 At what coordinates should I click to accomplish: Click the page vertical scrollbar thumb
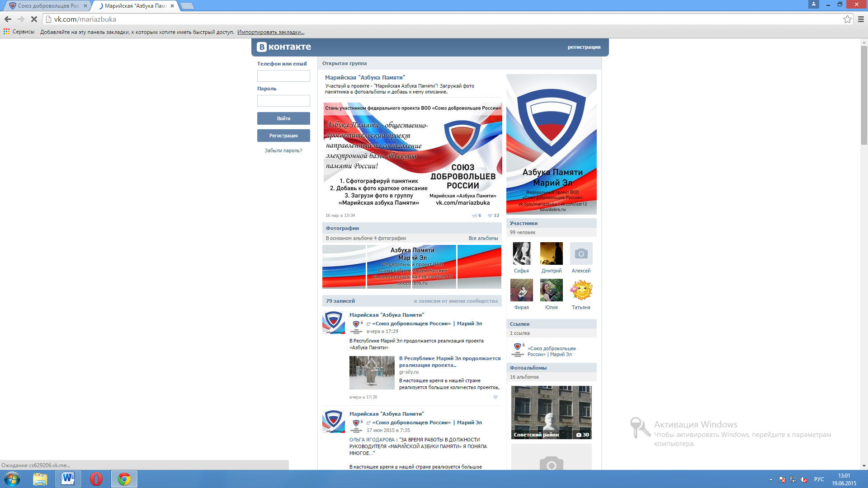(864, 95)
